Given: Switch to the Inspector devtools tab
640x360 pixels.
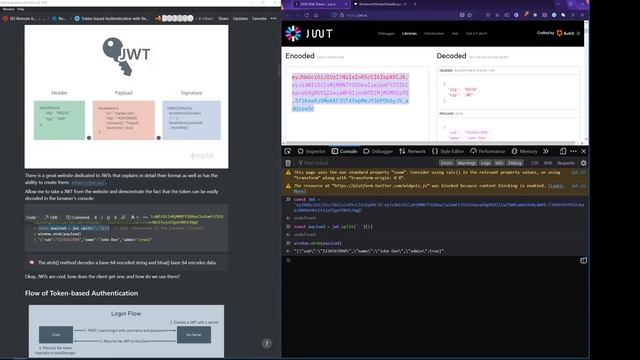Looking at the screenshot, I should [311, 151].
